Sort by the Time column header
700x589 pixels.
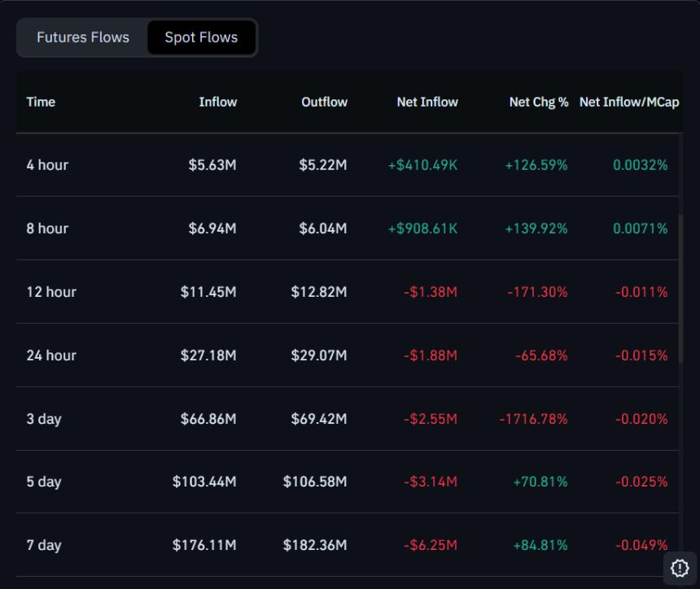(42, 102)
